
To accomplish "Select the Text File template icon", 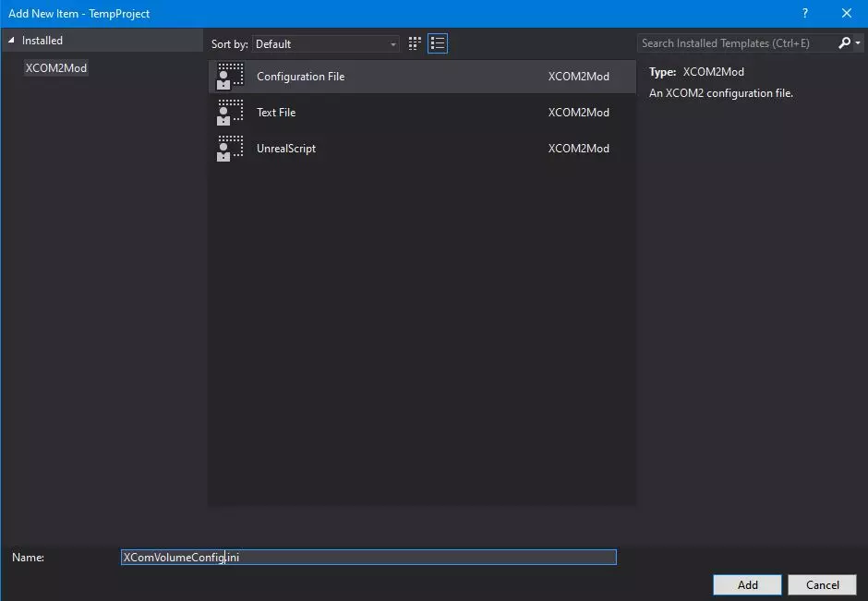I will tap(230, 113).
